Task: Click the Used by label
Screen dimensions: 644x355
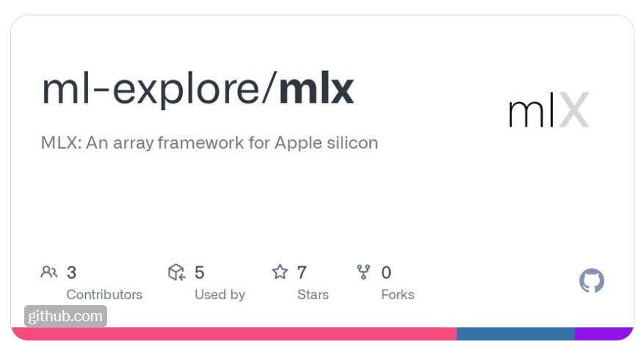Action: [220, 295]
